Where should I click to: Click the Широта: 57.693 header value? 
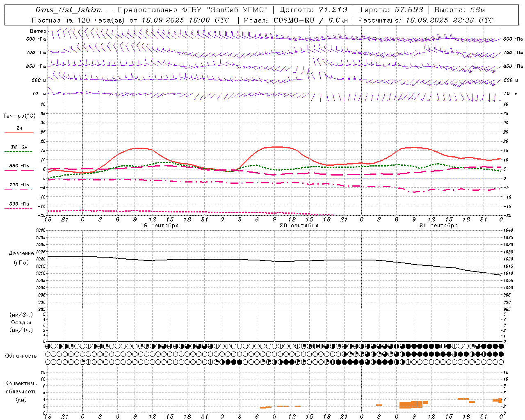click(x=391, y=10)
